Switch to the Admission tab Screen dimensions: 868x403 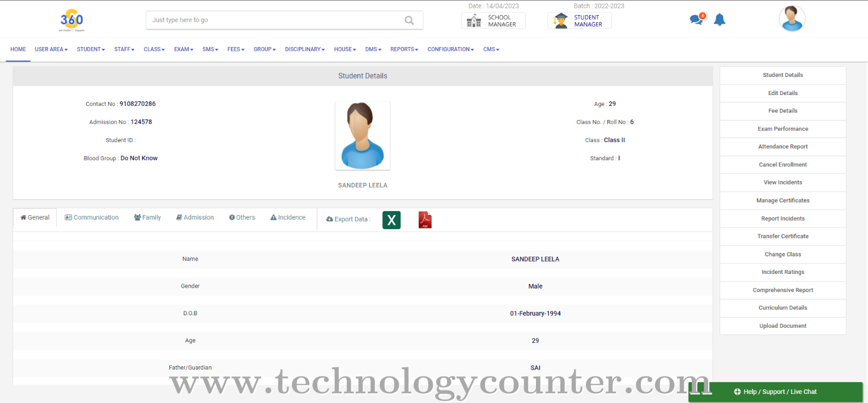pos(195,217)
